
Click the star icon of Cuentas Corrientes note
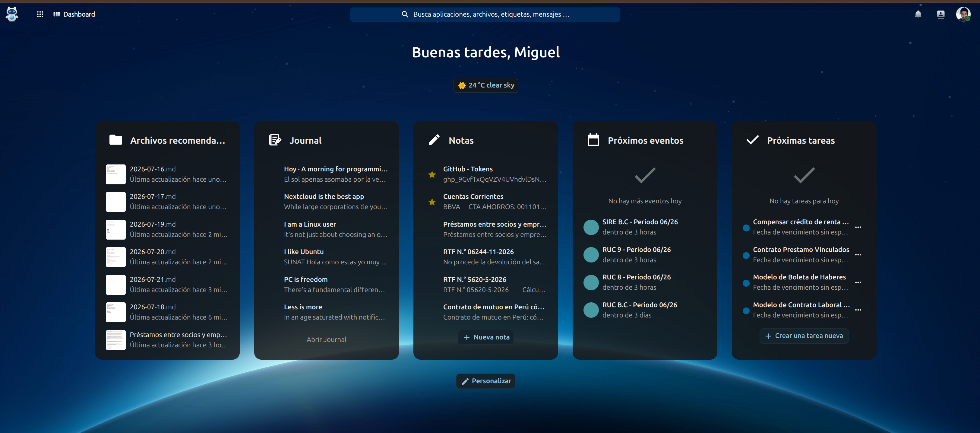tap(432, 202)
